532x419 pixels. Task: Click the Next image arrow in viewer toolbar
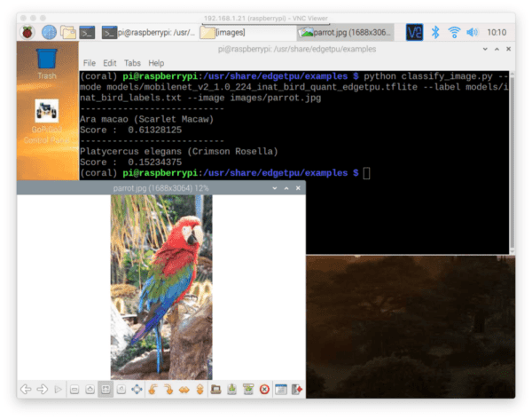click(42, 389)
